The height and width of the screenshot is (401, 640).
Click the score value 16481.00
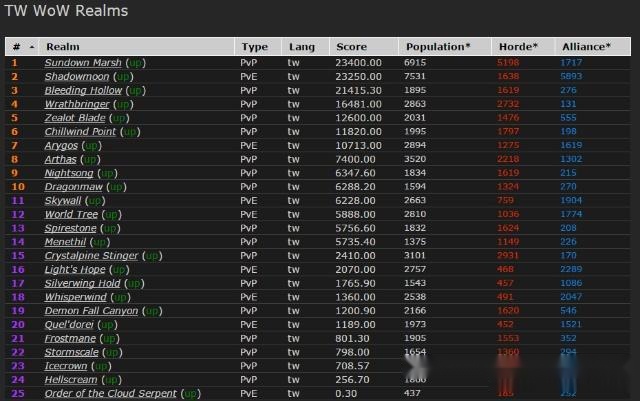point(358,104)
